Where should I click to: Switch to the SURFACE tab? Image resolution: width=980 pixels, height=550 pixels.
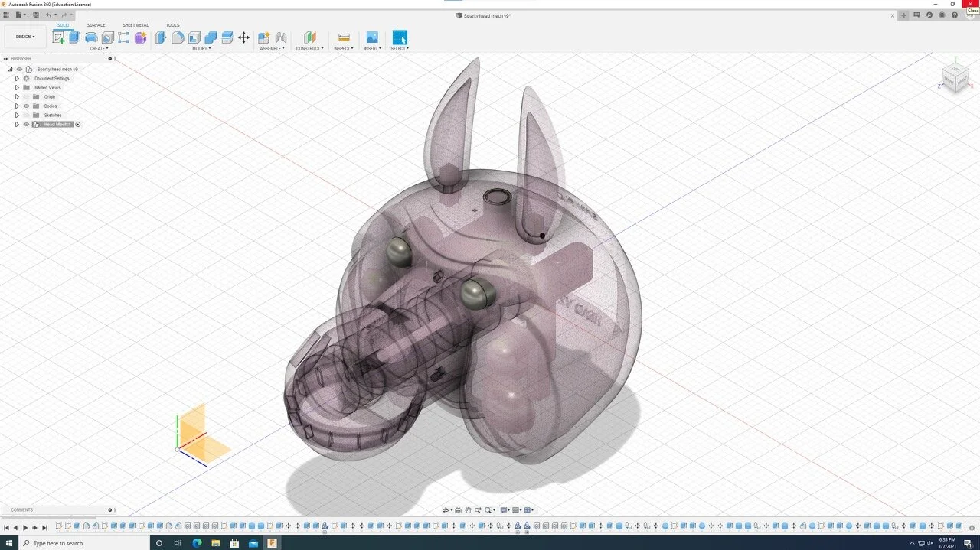coord(96,25)
